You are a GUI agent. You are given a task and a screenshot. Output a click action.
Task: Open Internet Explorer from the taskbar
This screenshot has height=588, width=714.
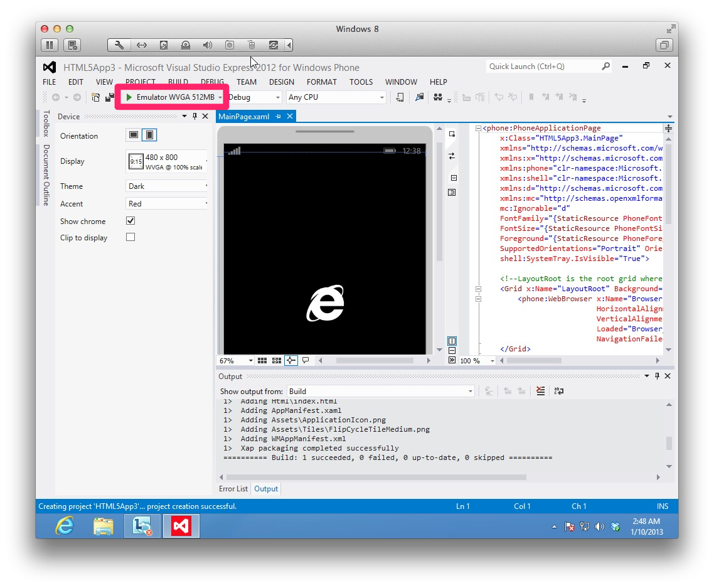tap(65, 526)
